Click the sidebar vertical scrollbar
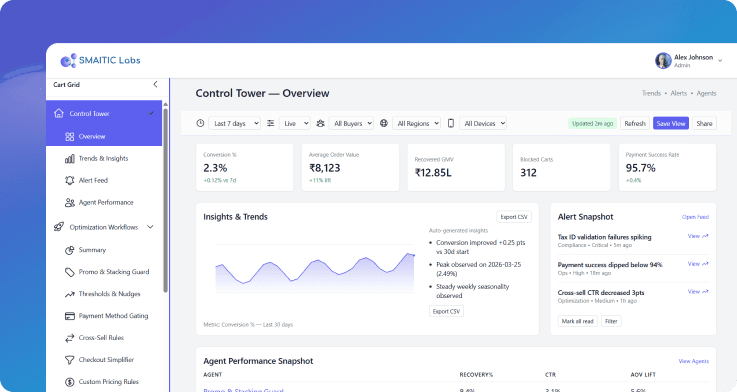 (x=165, y=200)
